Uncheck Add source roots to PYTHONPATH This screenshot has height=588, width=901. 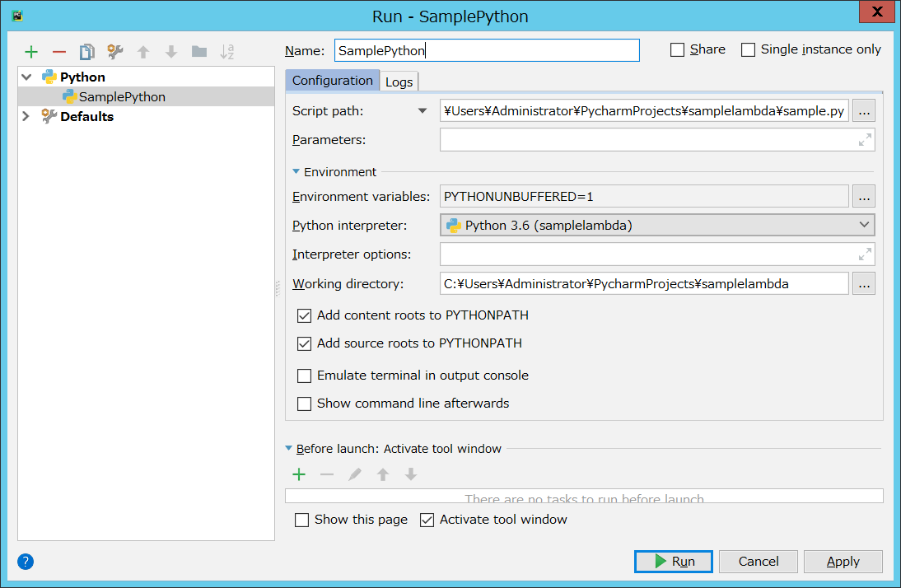point(304,343)
